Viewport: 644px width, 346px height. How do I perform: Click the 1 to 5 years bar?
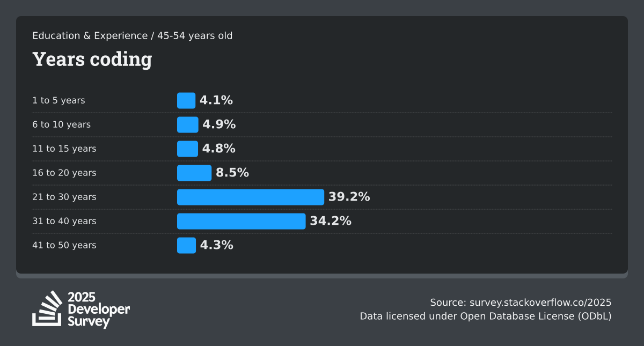186,100
